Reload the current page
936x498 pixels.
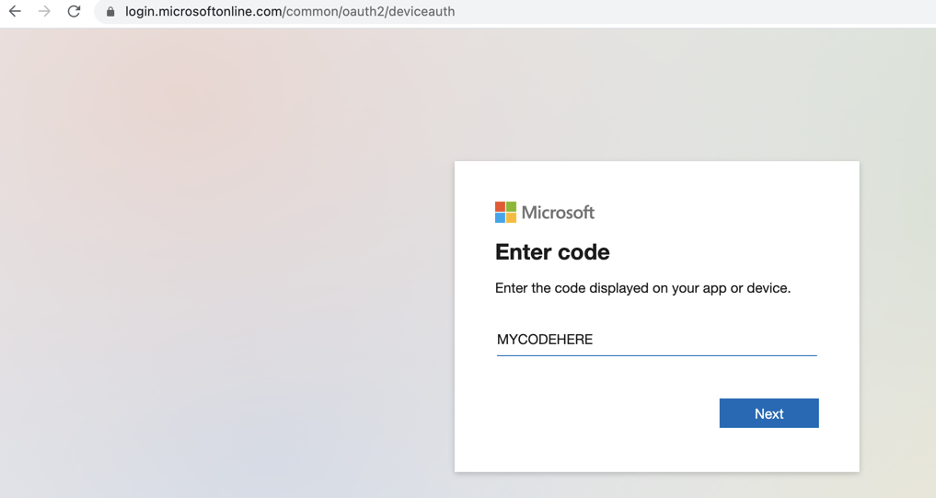tap(73, 12)
